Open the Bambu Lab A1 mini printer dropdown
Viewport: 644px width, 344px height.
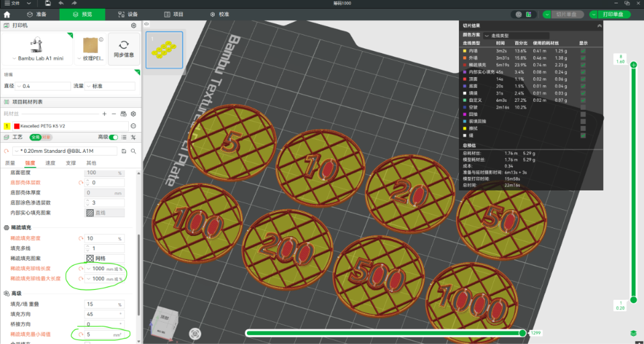click(38, 58)
